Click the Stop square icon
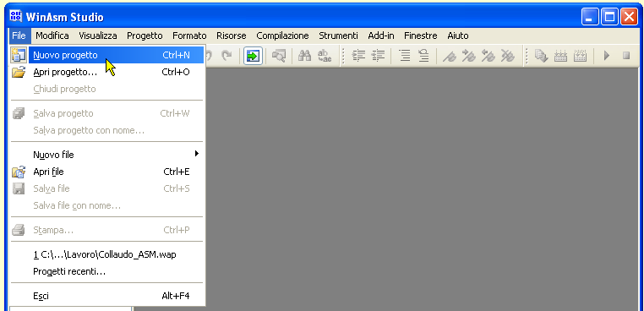The height and width of the screenshot is (311, 644). (x=626, y=56)
